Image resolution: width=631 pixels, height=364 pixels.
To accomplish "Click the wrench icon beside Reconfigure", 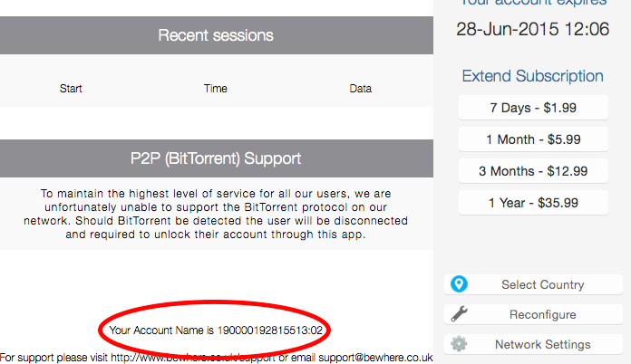I will 459,314.
